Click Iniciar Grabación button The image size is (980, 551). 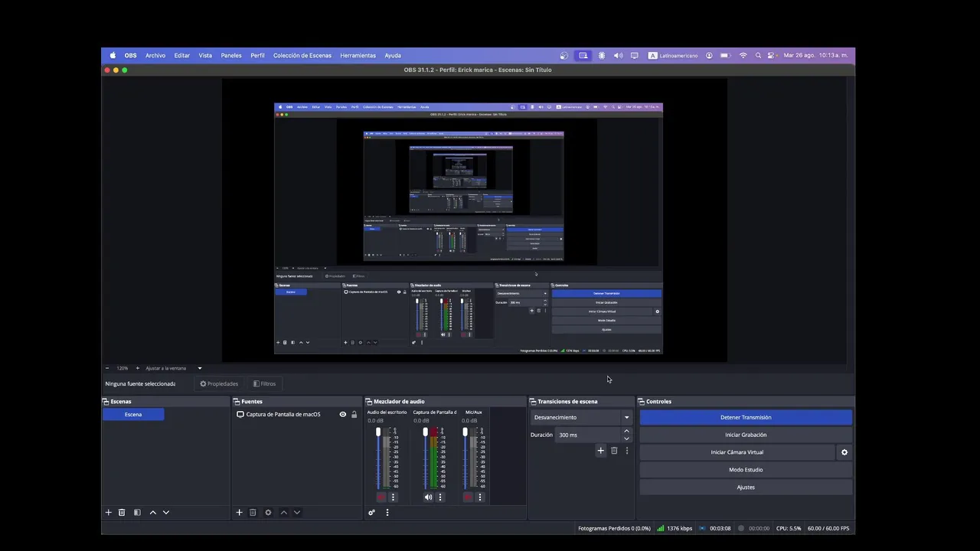[x=746, y=435]
